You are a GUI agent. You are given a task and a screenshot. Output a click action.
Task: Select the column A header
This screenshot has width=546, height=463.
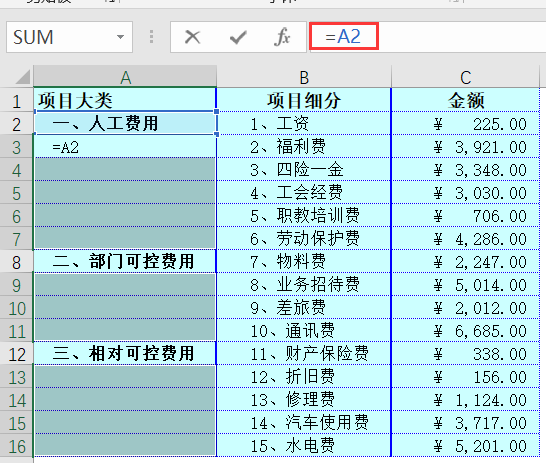tap(125, 77)
